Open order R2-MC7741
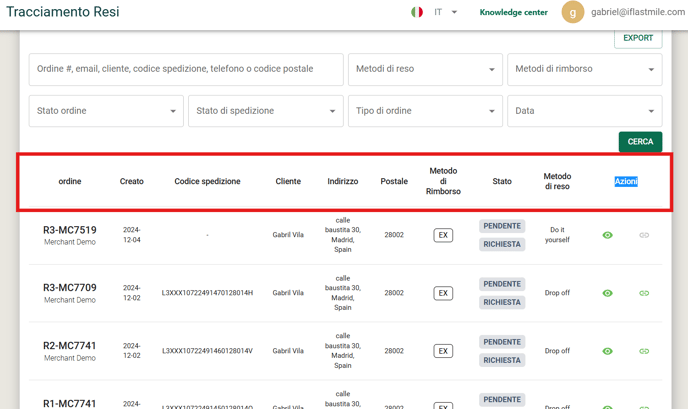This screenshot has height=409, width=688. [x=70, y=346]
